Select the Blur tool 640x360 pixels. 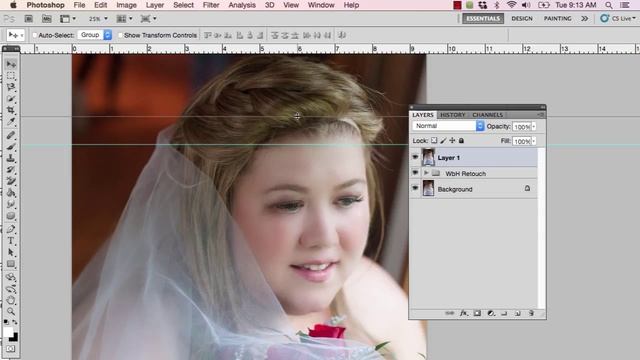pos(11,204)
